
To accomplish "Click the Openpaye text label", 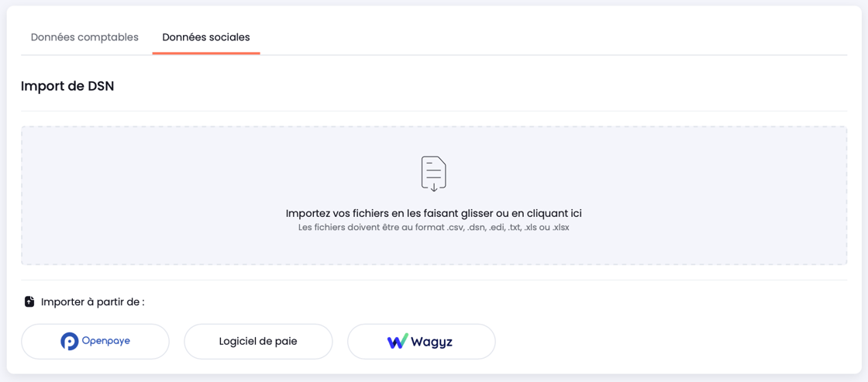I will tap(105, 341).
